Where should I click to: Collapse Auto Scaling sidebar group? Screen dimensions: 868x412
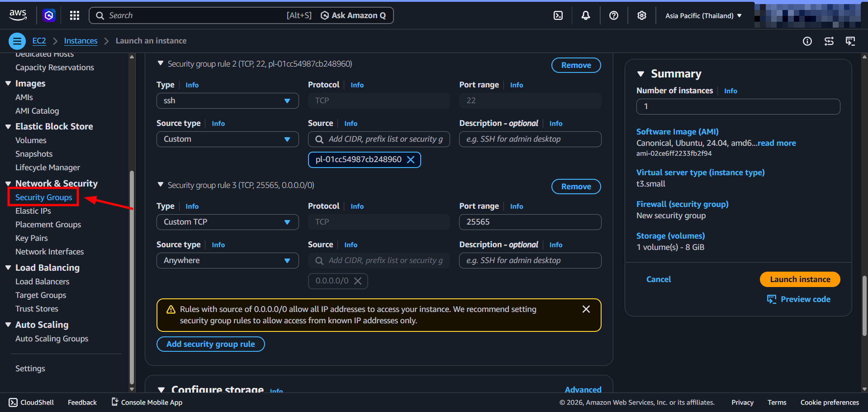coord(8,325)
